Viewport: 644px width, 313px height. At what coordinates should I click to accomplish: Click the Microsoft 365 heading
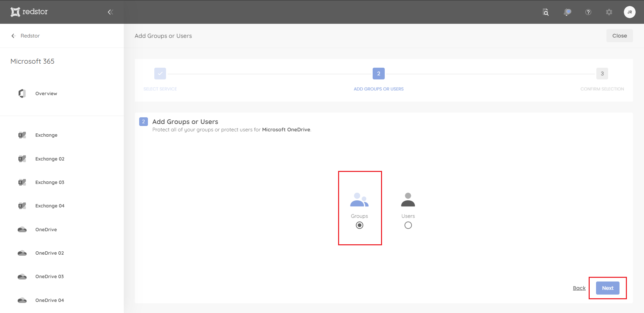(33, 61)
